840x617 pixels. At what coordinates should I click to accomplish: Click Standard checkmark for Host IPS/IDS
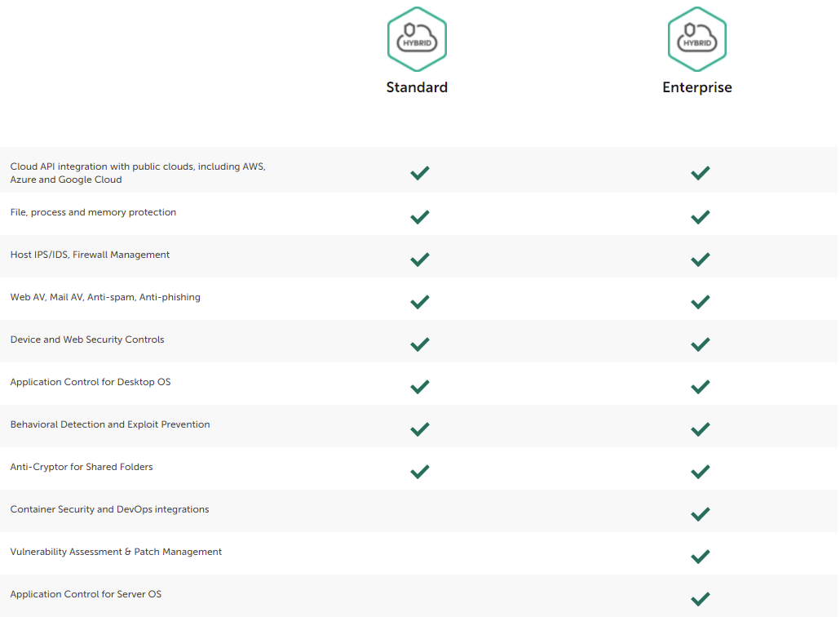click(x=420, y=260)
